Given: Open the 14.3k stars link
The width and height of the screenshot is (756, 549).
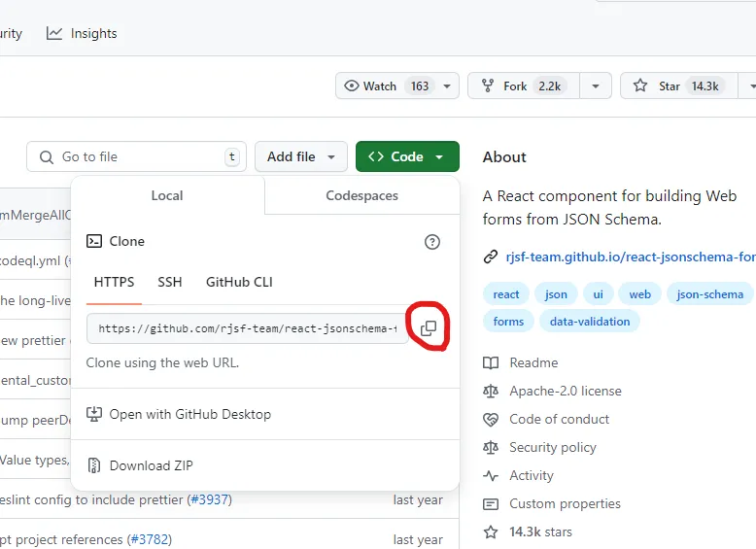Looking at the screenshot, I should 540,532.
